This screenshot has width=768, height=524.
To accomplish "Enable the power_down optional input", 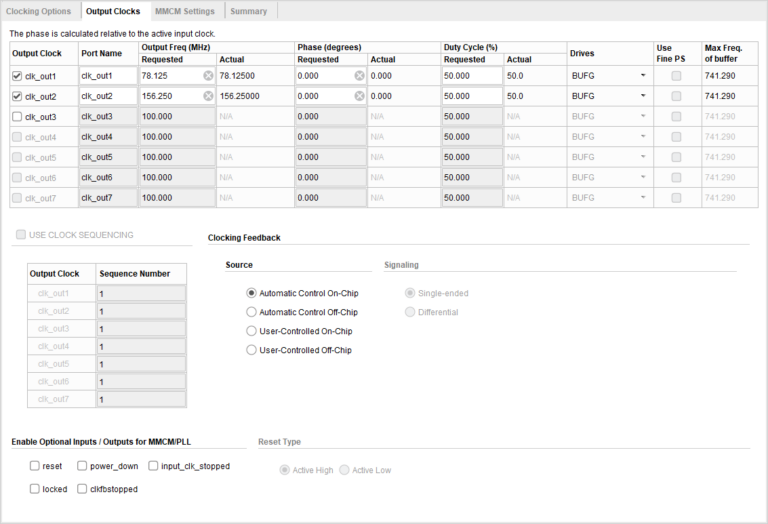I will (x=82, y=466).
